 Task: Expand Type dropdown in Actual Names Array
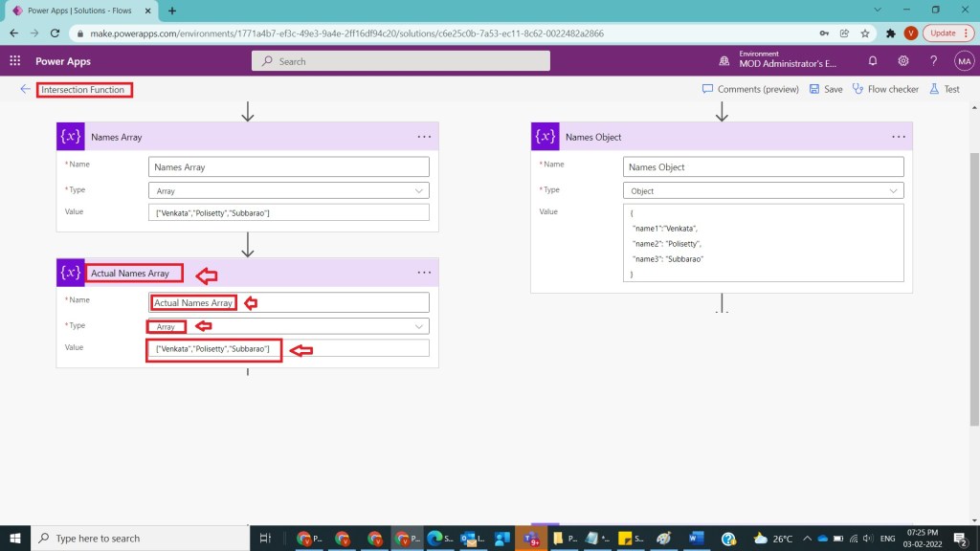pos(419,326)
